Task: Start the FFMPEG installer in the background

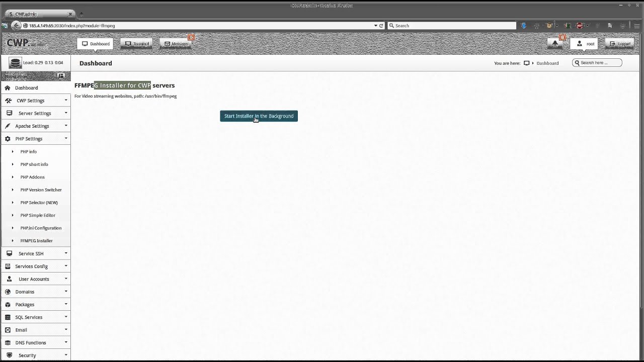Action: (x=259, y=116)
